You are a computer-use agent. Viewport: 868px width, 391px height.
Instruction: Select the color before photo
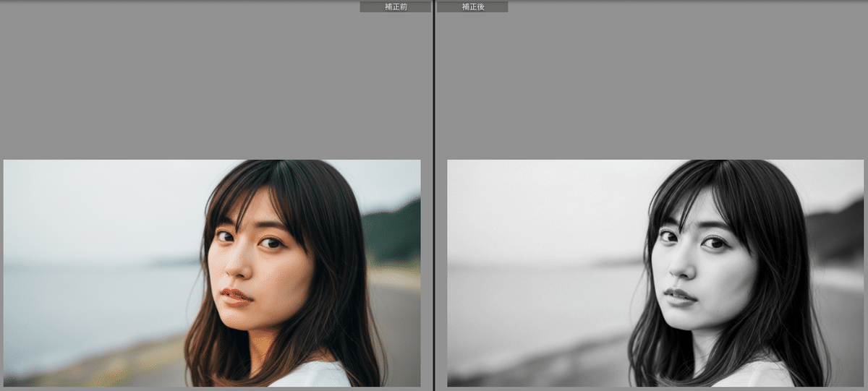(212, 273)
